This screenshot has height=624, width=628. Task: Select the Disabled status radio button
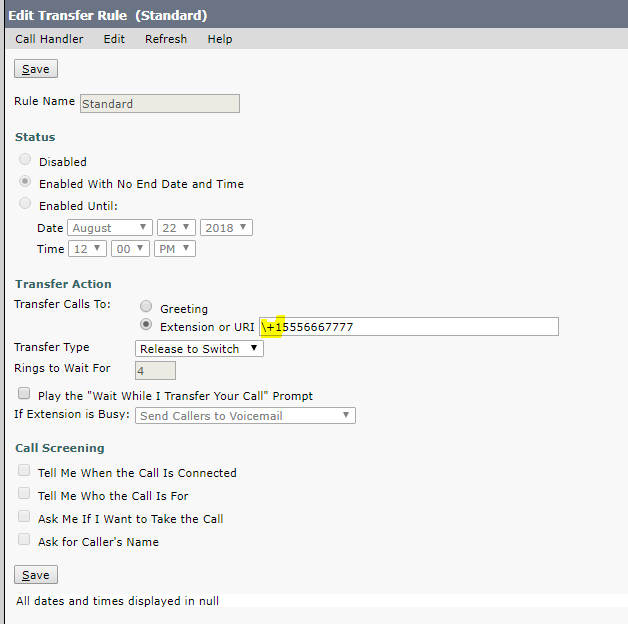(25, 160)
